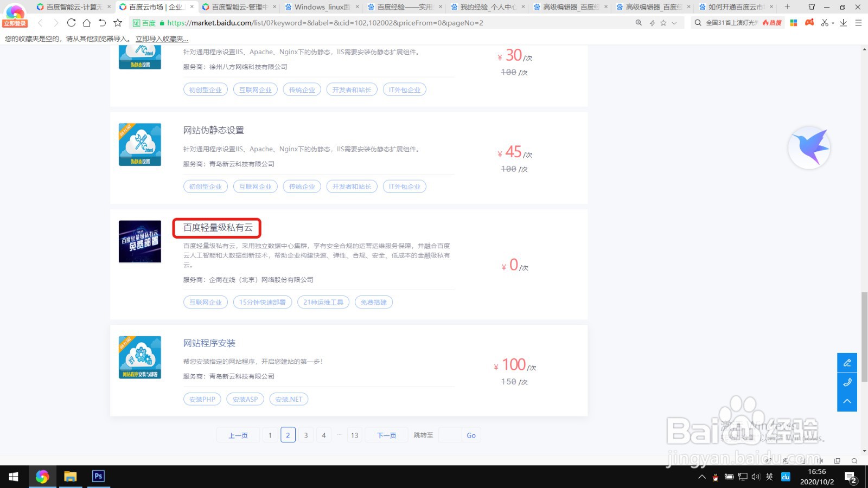Click the zoom magnifier icon in the address bar
This screenshot has width=868, height=488.
point(639,23)
